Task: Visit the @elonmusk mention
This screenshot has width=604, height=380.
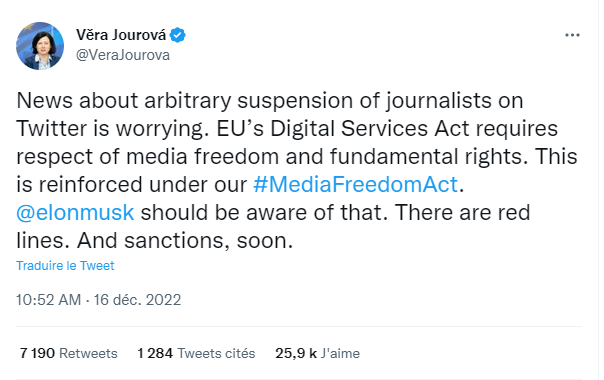Action: pos(75,212)
